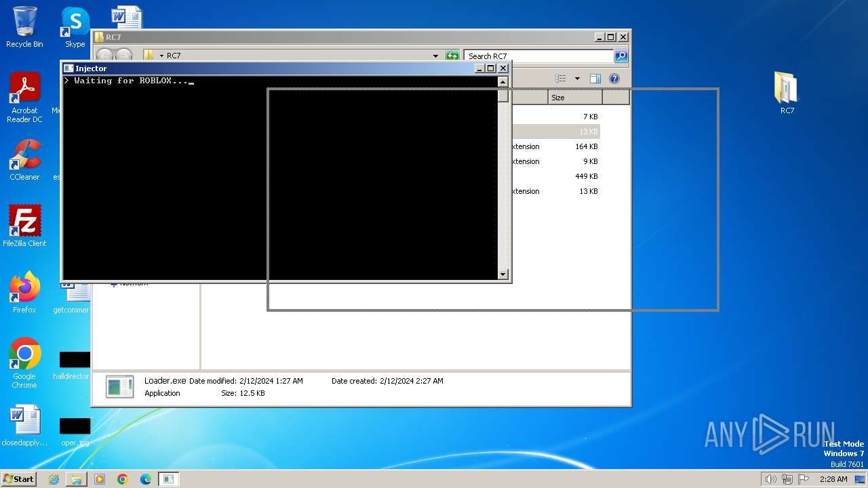
Task: Open the Chrome taskbar icon
Action: tap(123, 479)
